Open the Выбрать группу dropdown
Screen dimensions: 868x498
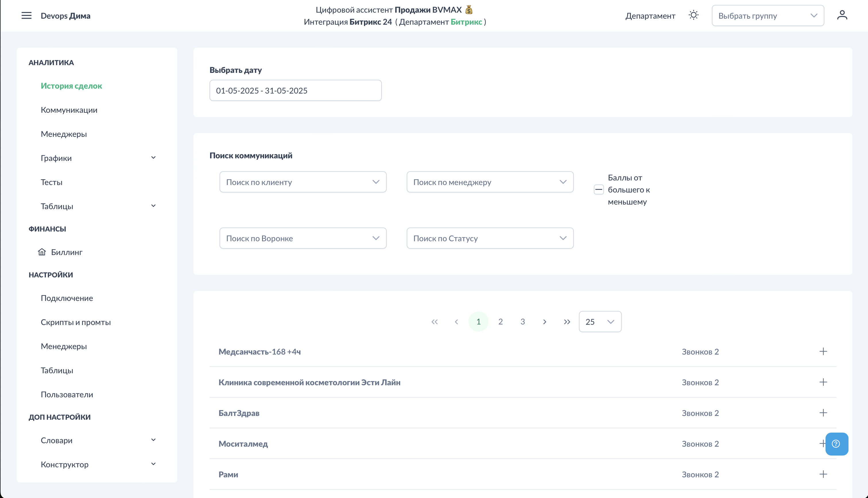[768, 16]
